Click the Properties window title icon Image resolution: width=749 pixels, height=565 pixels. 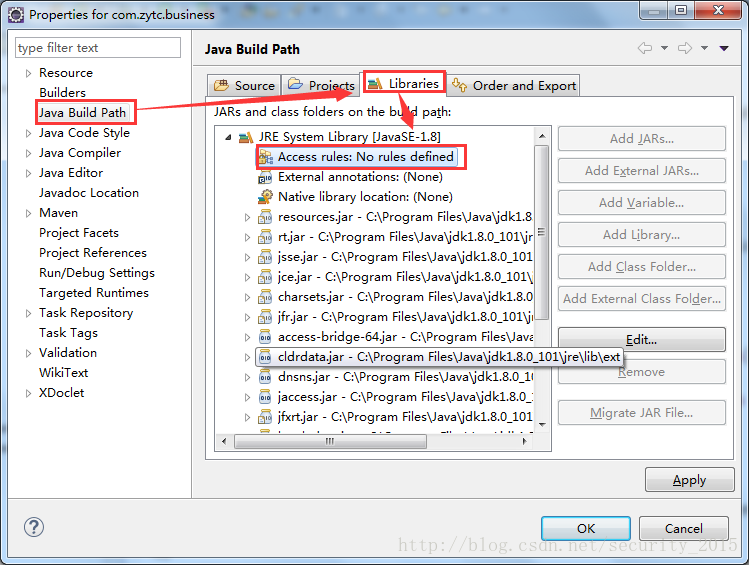16,15
